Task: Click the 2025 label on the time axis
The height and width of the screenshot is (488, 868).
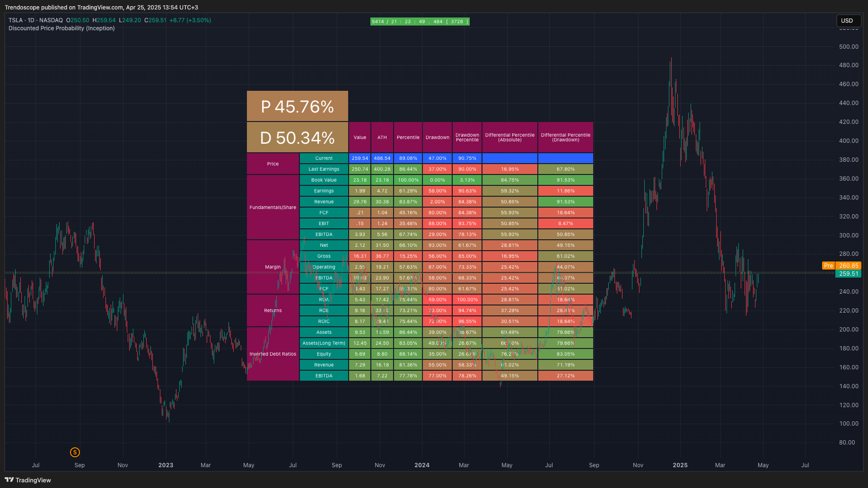Action: (680, 465)
